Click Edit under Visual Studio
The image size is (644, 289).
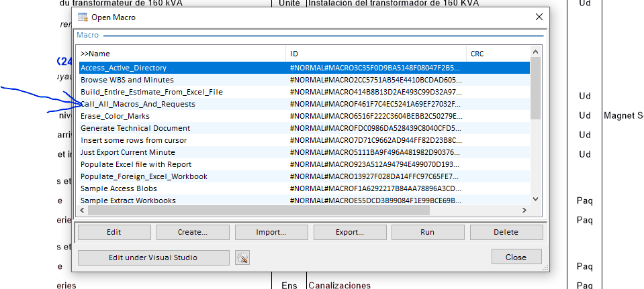coord(154,257)
